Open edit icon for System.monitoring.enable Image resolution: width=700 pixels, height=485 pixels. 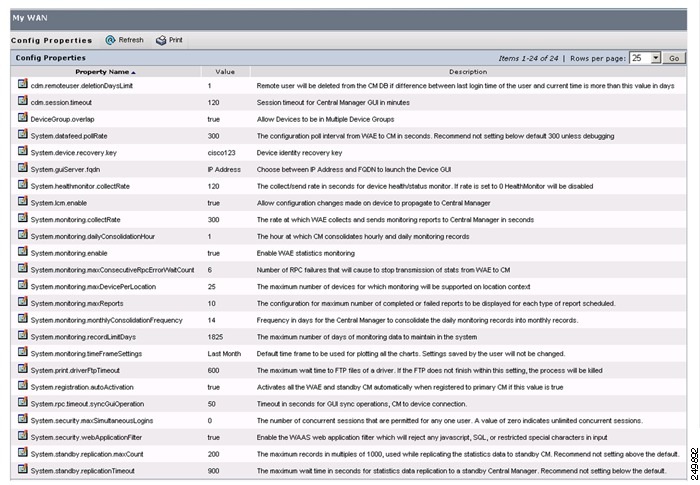(x=23, y=251)
